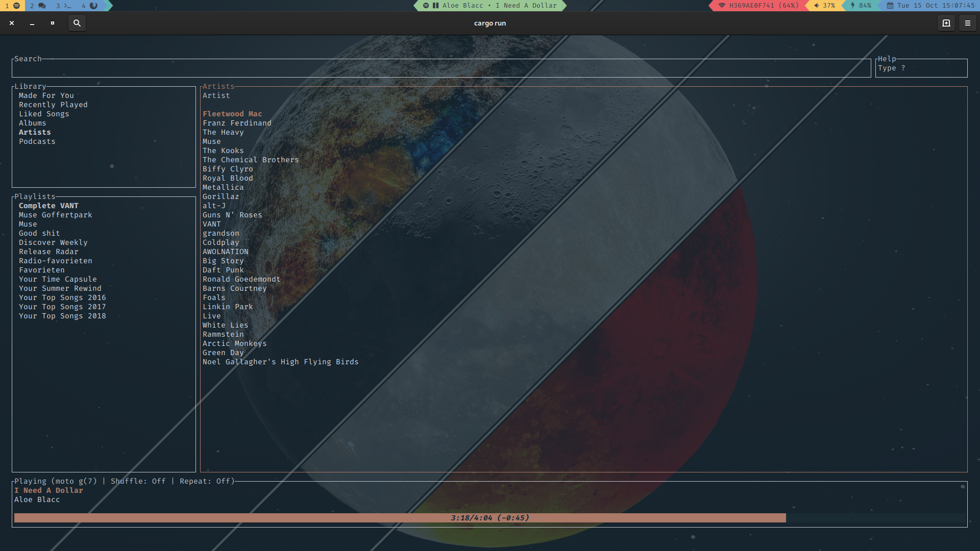This screenshot has width=980, height=551.
Task: Select Podcasts in the Library panel
Action: 37,142
